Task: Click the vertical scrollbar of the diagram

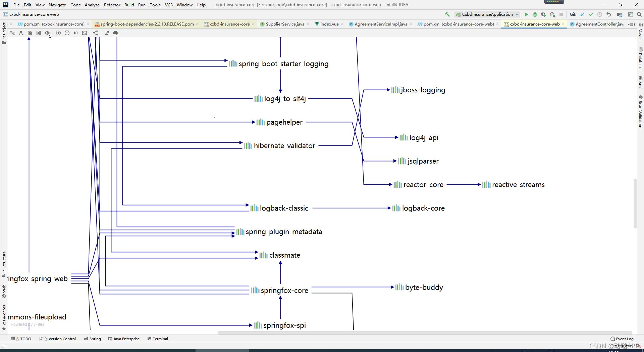Action: 635,204
